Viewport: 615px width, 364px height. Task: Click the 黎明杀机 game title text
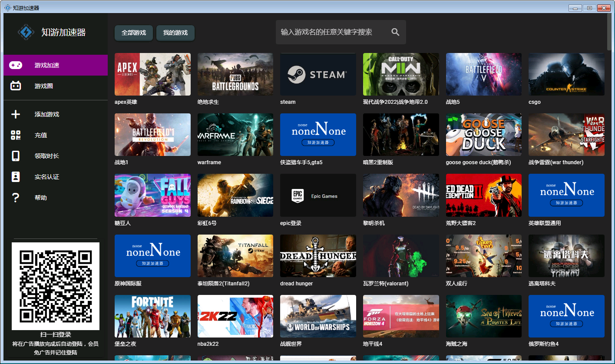click(374, 223)
